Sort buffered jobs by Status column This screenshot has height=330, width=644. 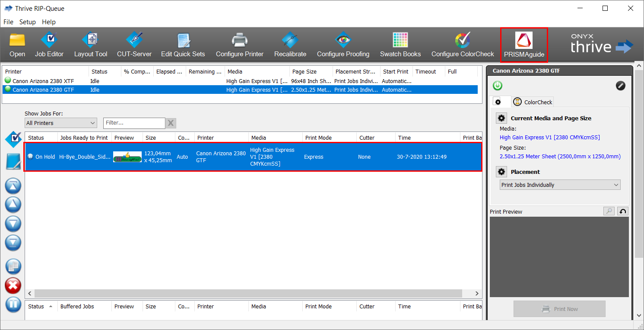click(36, 307)
